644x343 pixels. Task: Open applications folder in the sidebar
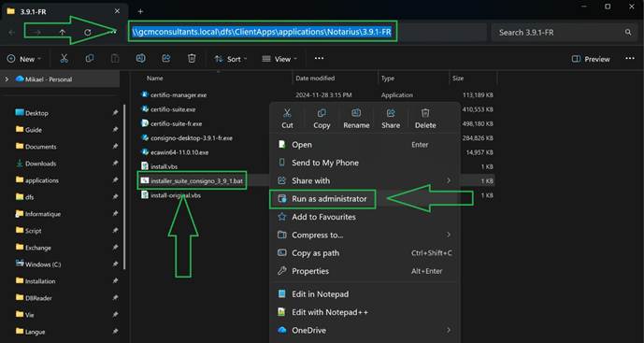(42, 180)
